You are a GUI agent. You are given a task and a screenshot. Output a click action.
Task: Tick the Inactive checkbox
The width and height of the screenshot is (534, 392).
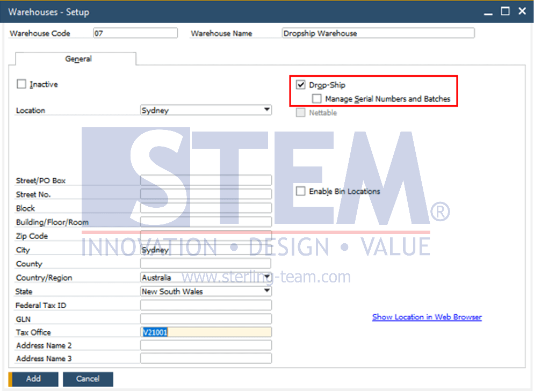pyautogui.click(x=21, y=84)
